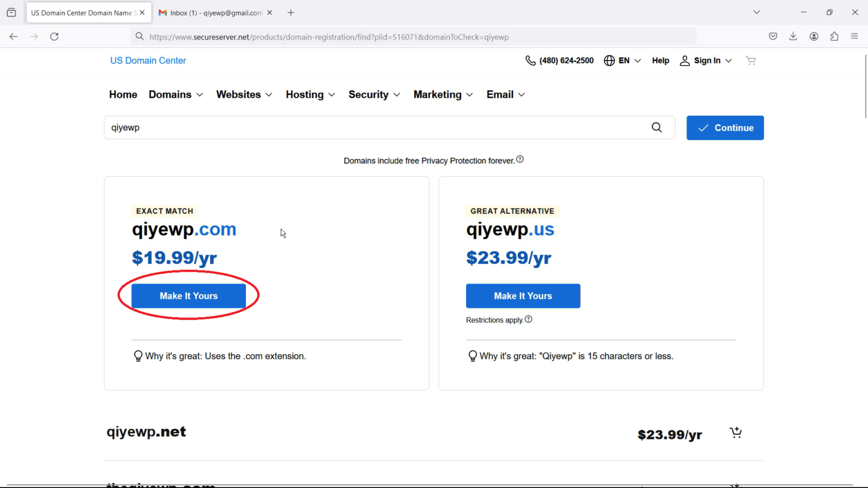Focus the domain search field containing qiyewp
Viewport: 868px width, 488px height.
[x=373, y=128]
